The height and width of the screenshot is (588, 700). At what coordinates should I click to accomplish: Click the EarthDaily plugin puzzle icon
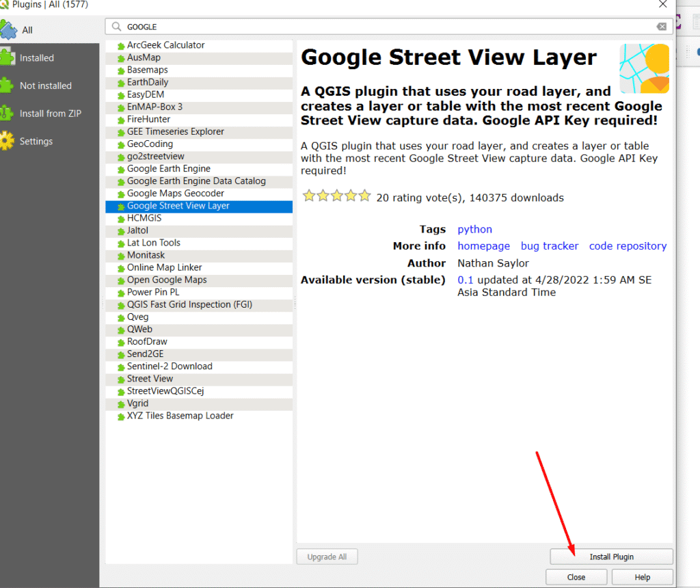[120, 83]
